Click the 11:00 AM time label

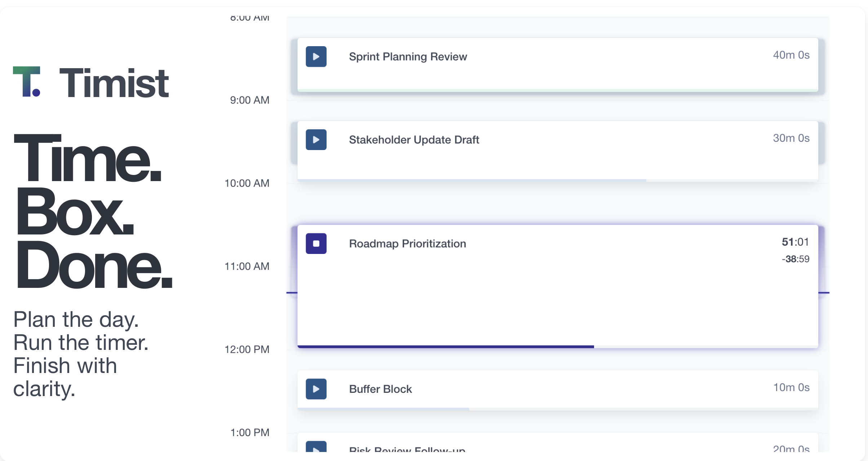247,266
